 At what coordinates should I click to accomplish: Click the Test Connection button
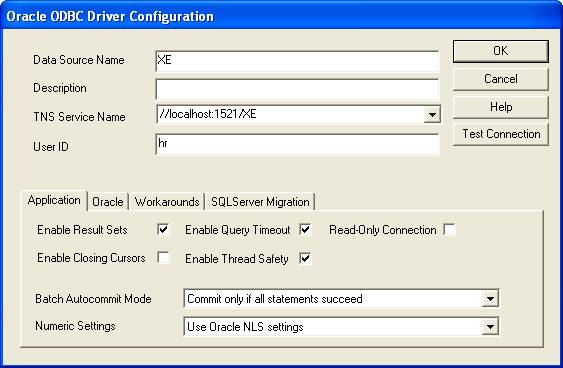pos(501,134)
